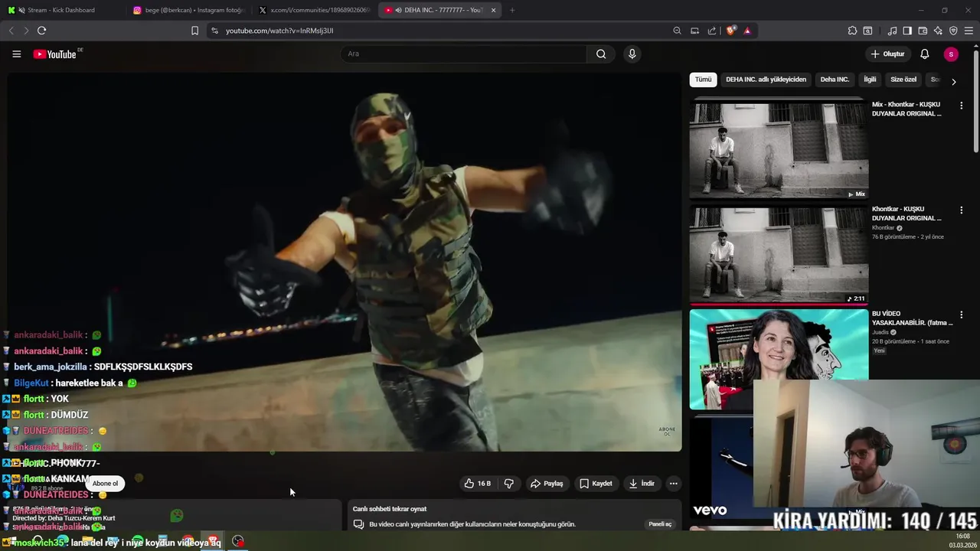Go back in browser history
This screenshot has width=980, height=551.
click(x=11, y=31)
